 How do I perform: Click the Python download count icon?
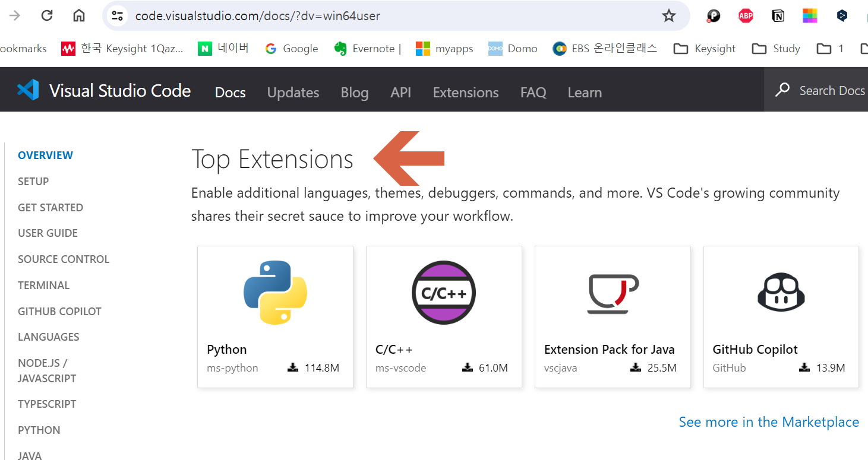(292, 367)
